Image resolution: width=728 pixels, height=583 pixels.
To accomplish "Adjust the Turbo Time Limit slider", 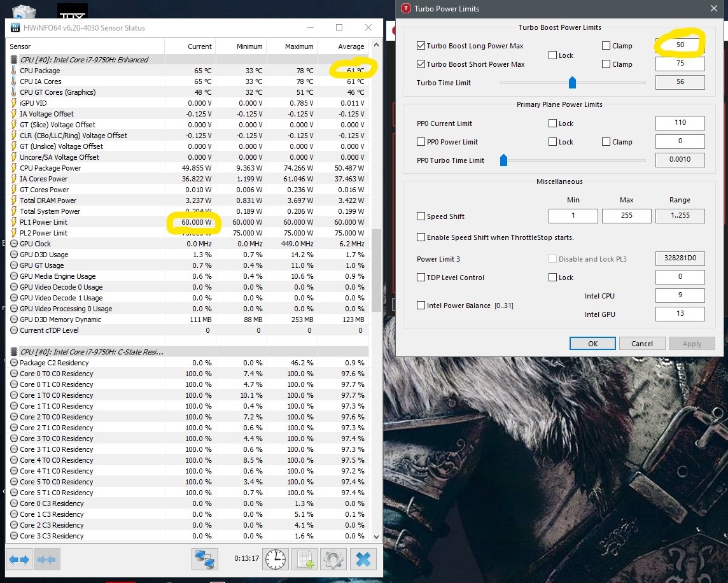I will [x=573, y=83].
